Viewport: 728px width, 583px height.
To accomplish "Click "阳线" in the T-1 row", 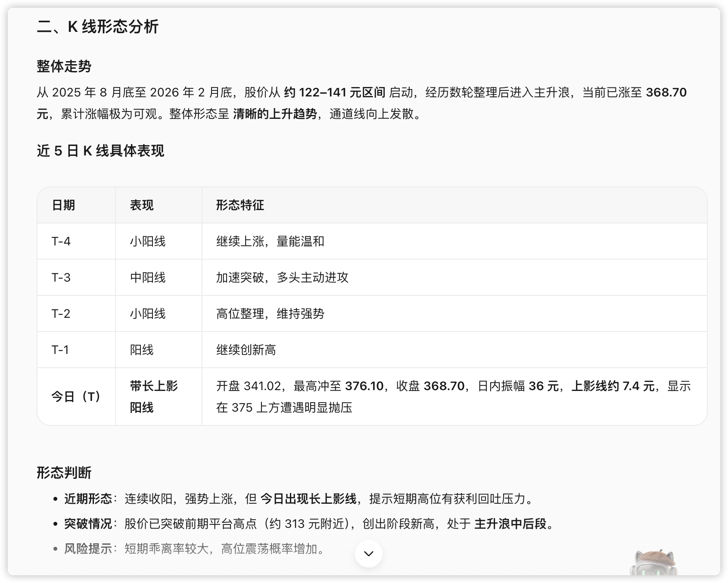I will coord(142,350).
